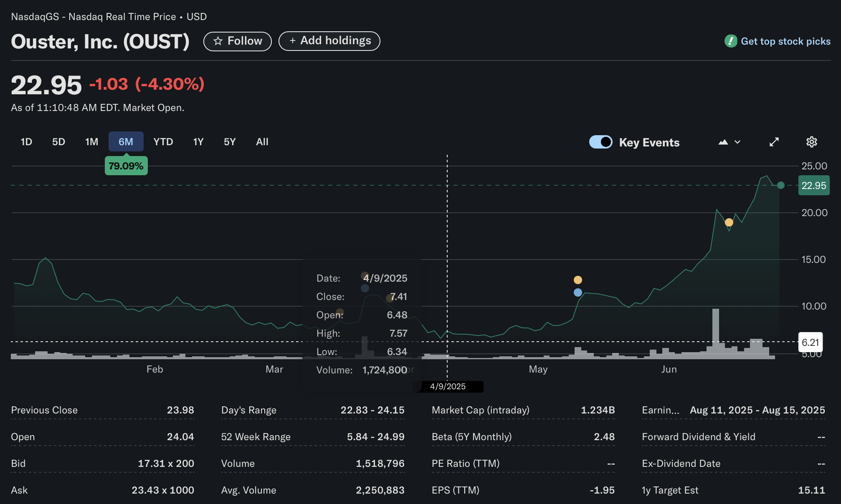841x504 pixels.
Task: Select the All time range
Action: click(262, 142)
